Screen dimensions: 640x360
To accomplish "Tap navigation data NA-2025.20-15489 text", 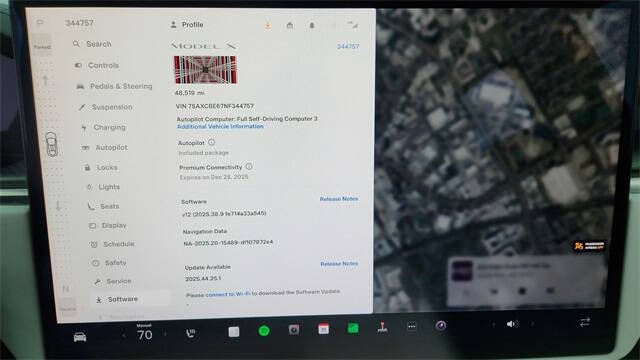I will (x=228, y=243).
